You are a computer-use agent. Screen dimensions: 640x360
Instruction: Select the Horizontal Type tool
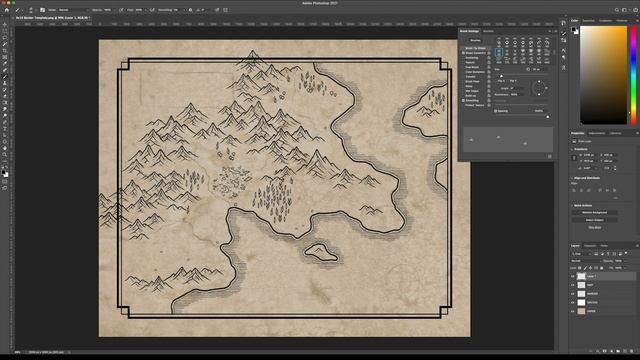[x=5, y=129]
